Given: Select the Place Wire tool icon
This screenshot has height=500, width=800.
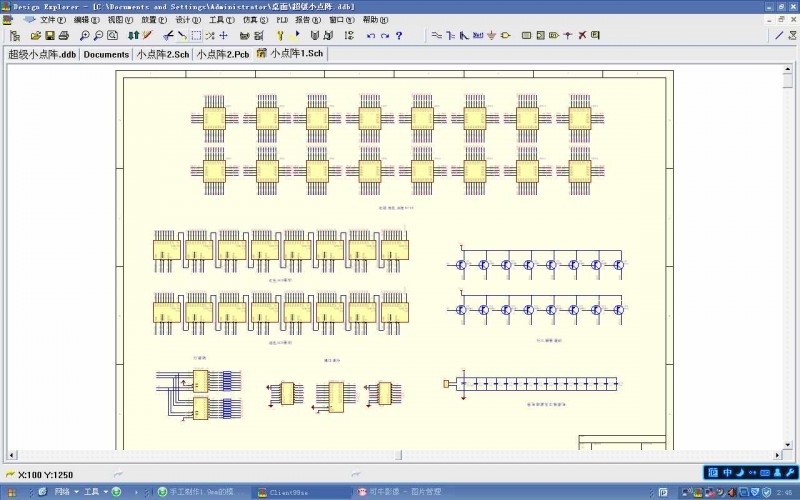Looking at the screenshot, I should [436, 35].
